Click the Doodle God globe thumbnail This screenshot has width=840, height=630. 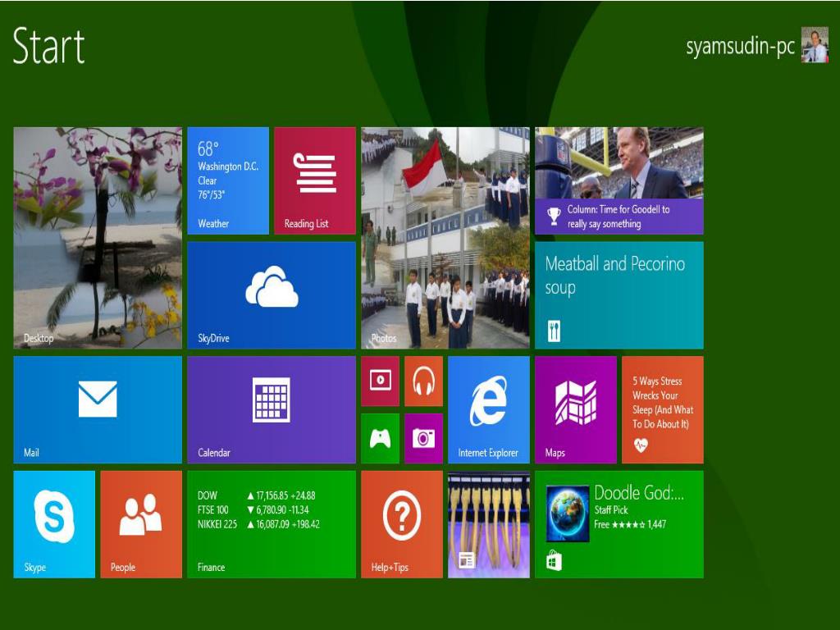coord(568,514)
